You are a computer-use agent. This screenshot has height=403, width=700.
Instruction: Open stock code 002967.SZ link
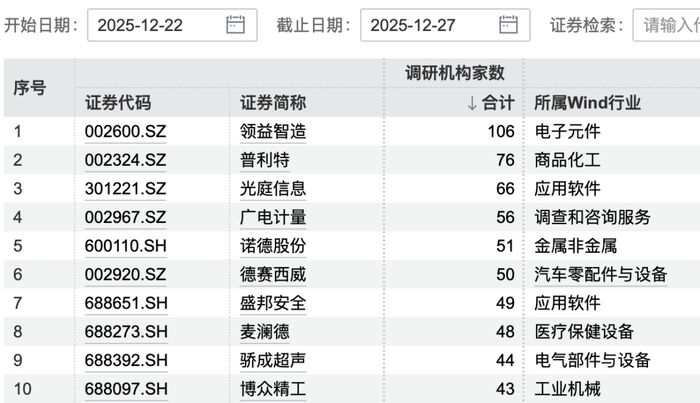(x=125, y=217)
